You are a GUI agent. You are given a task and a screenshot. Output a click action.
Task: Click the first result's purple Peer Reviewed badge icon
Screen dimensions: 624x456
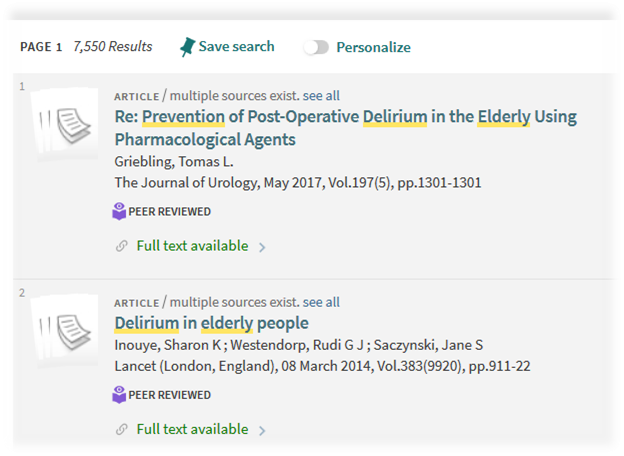(x=119, y=211)
